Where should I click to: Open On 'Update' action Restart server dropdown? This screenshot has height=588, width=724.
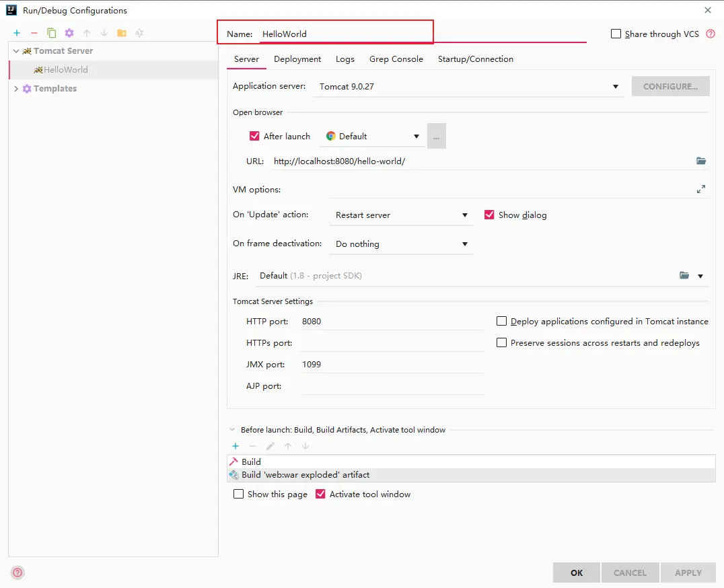click(x=401, y=215)
